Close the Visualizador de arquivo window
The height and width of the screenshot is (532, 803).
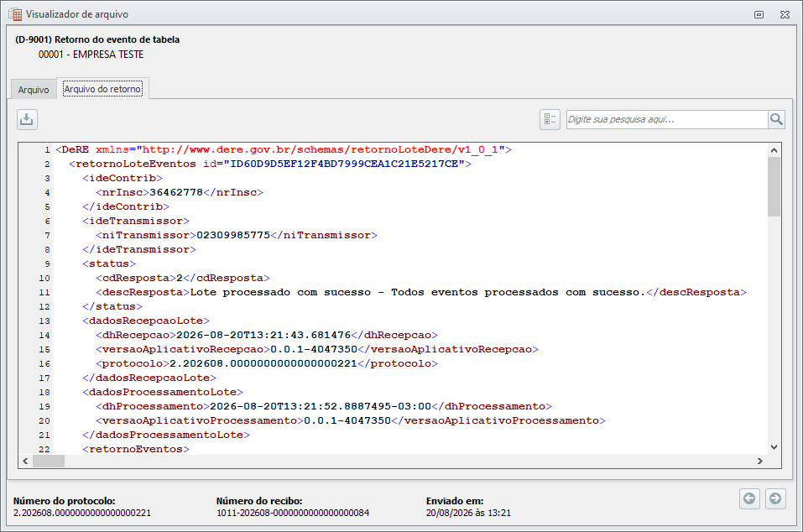pos(785,15)
